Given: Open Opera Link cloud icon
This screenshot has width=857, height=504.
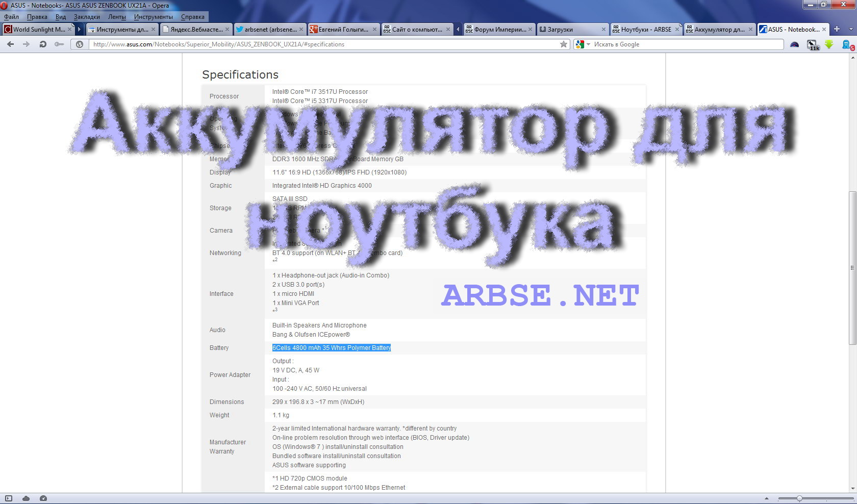Looking at the screenshot, I should click(26, 498).
